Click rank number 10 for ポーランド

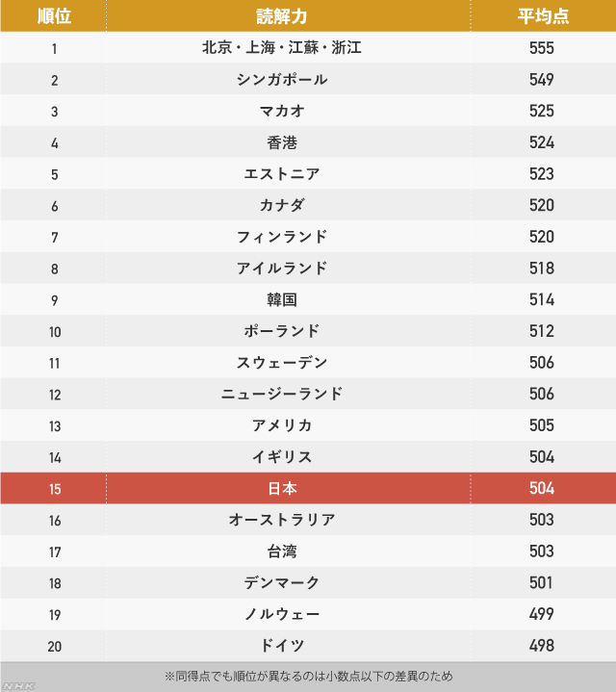[x=55, y=331]
